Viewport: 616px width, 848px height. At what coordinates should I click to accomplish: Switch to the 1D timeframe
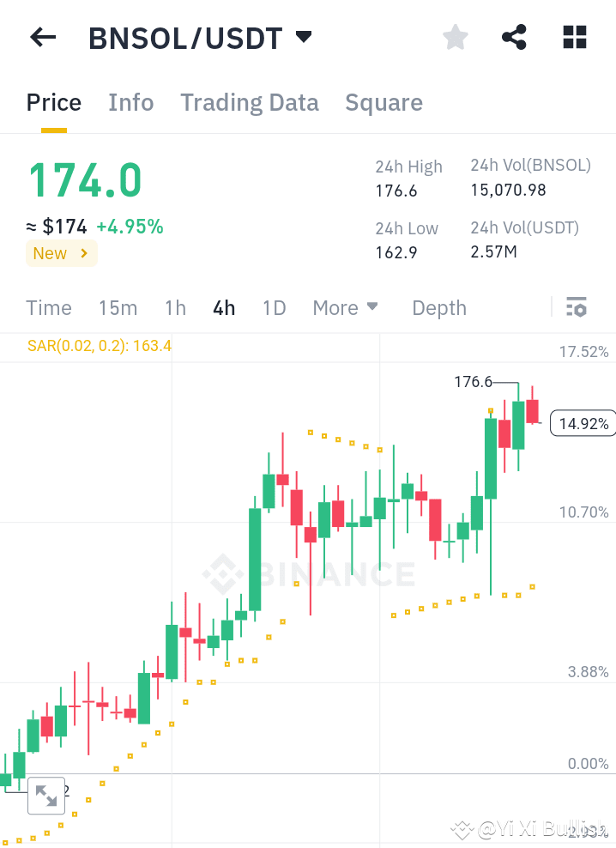(x=274, y=307)
